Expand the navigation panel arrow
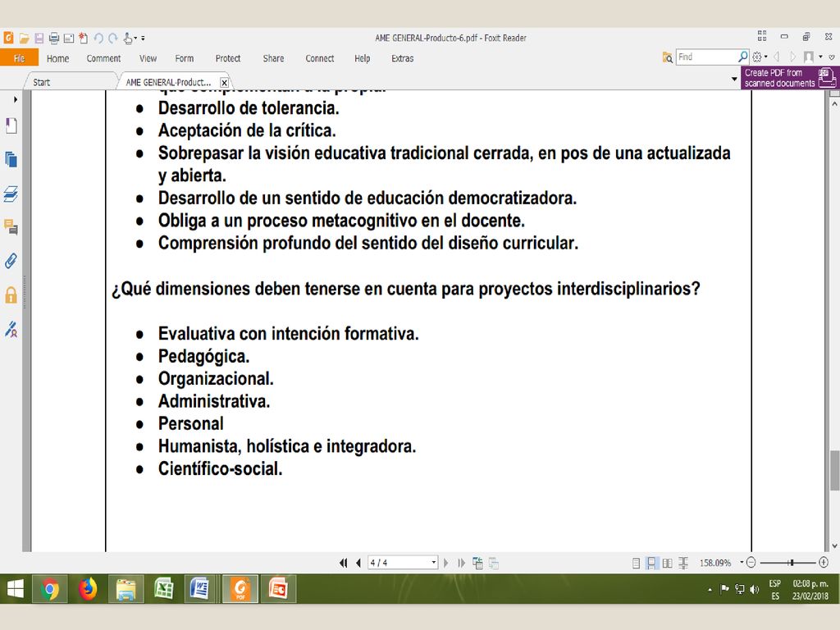 [16, 99]
